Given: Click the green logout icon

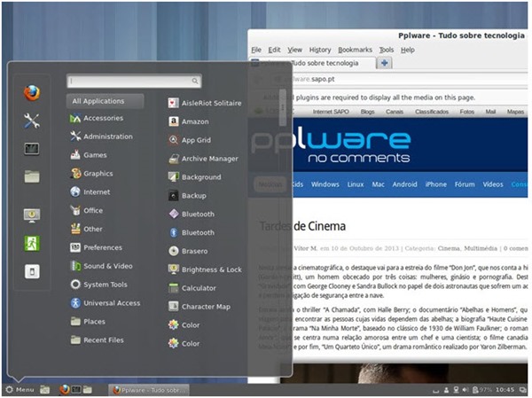Looking at the screenshot, I should point(32,243).
